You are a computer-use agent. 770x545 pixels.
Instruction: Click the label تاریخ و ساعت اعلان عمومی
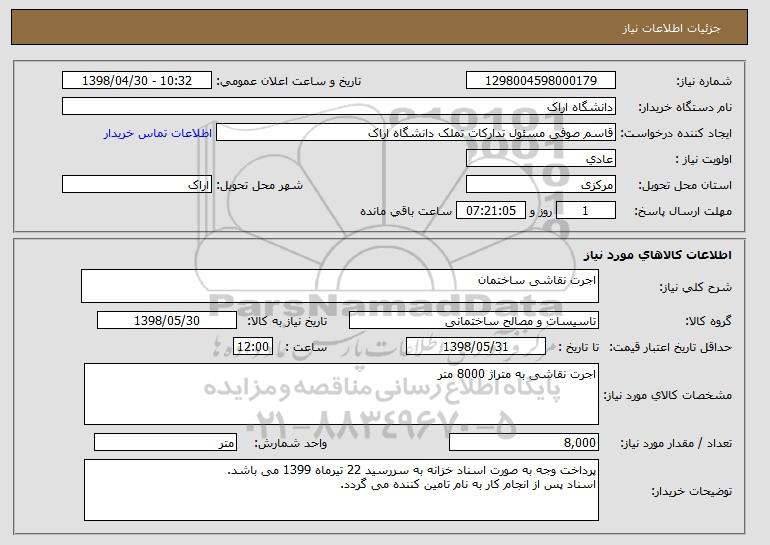coord(289,82)
